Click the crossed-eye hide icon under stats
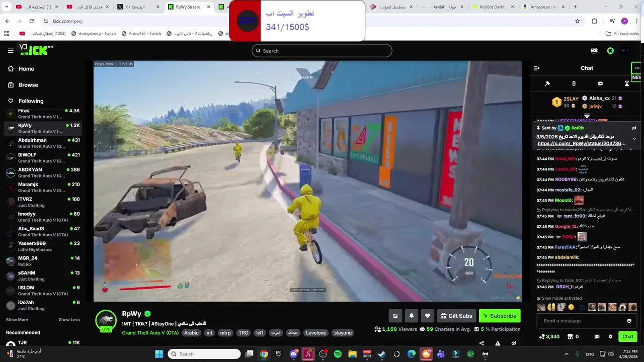Image resolution: width=644 pixels, height=362 pixels. [x=514, y=343]
